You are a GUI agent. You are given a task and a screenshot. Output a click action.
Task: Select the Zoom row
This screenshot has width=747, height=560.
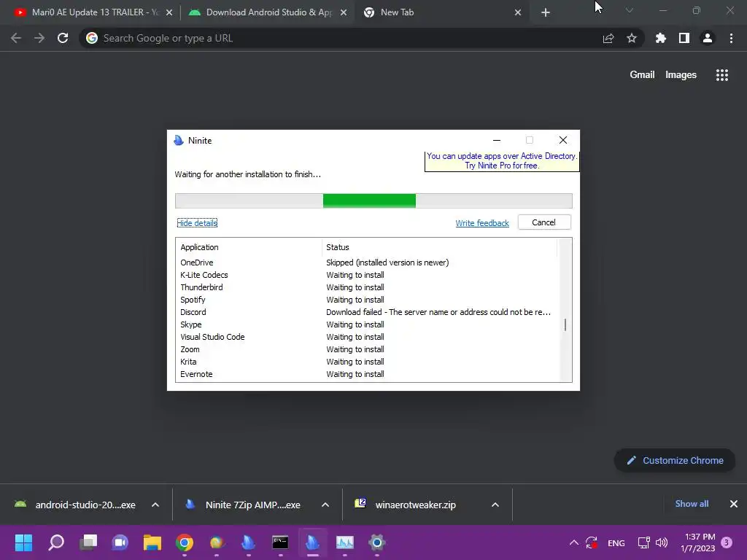point(366,349)
